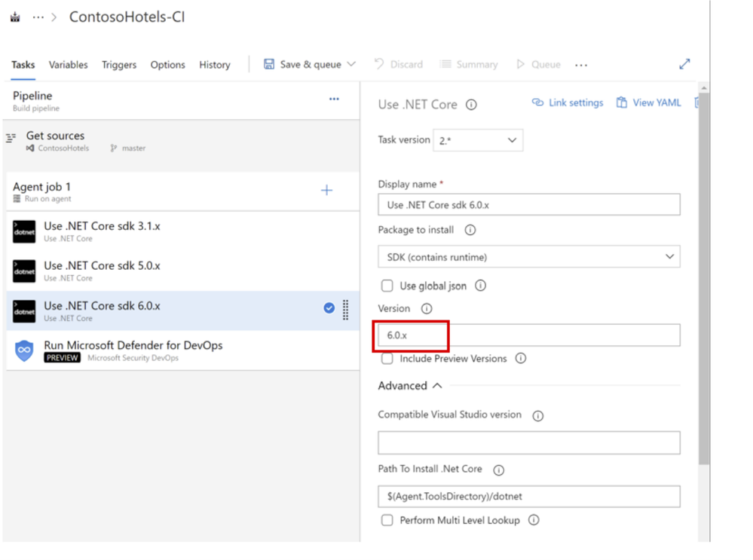Viewport: 753px width, 560px height.
Task: Click View YAML link
Action: click(x=648, y=103)
